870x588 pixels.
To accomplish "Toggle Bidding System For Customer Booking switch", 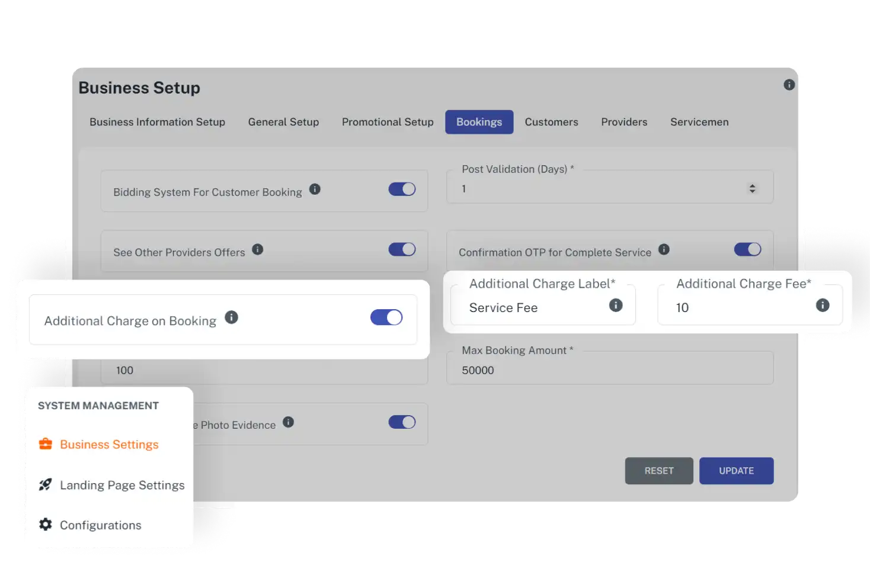I will [x=402, y=189].
